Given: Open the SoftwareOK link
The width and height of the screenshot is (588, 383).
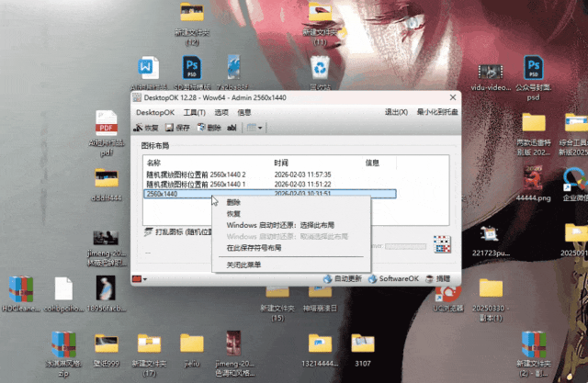Looking at the screenshot, I should coord(393,279).
